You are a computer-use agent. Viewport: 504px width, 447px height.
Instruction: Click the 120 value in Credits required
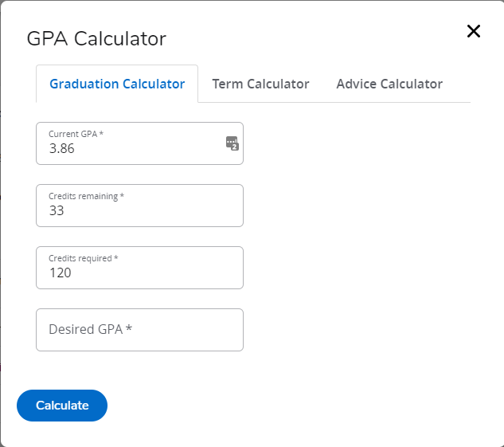coord(60,273)
